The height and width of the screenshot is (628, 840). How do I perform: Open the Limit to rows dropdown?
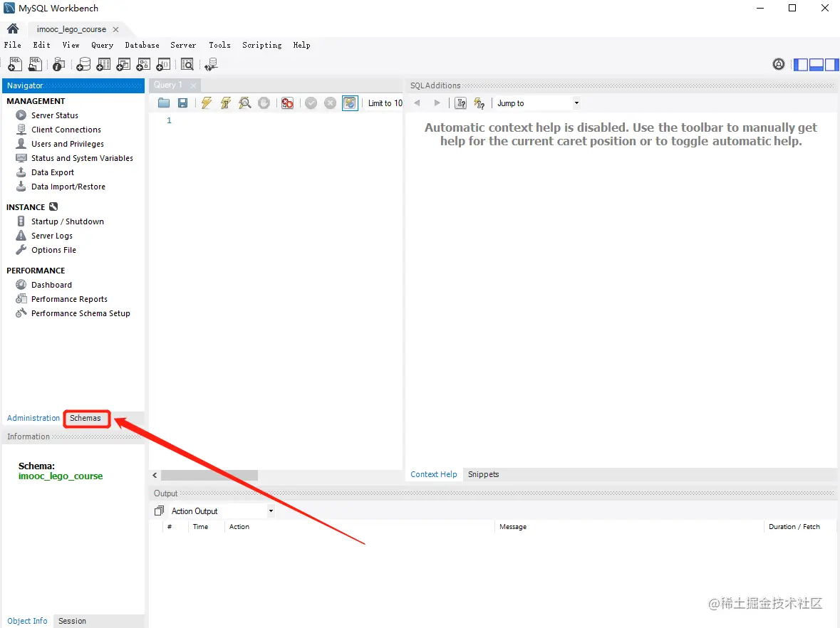click(x=385, y=103)
